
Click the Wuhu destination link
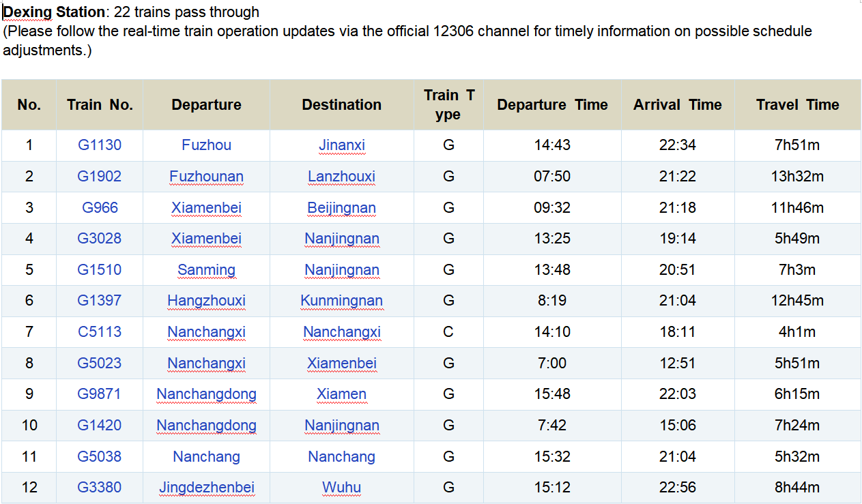(341, 488)
